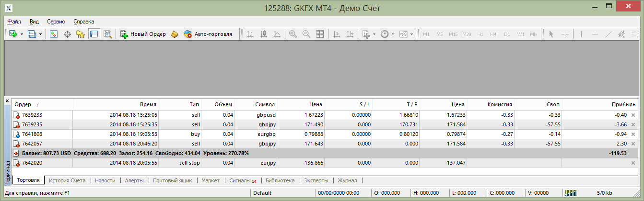This screenshot has height=201, width=644.
Task: Open the Сервис menu
Action: pyautogui.click(x=56, y=22)
